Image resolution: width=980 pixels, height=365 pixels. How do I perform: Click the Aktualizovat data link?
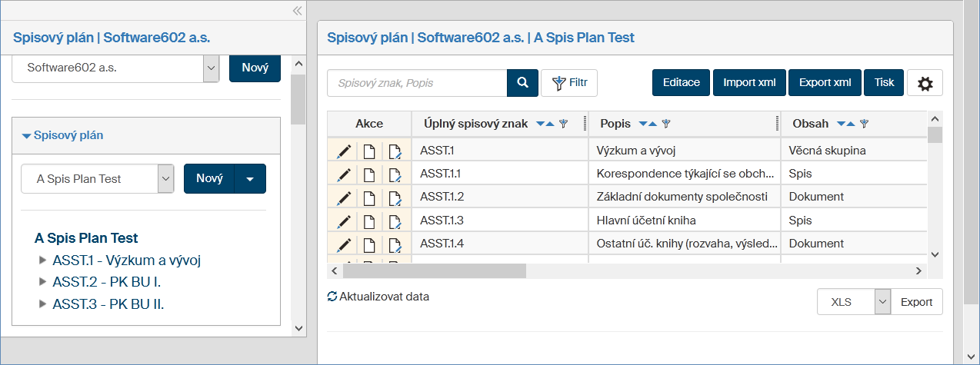coord(378,297)
